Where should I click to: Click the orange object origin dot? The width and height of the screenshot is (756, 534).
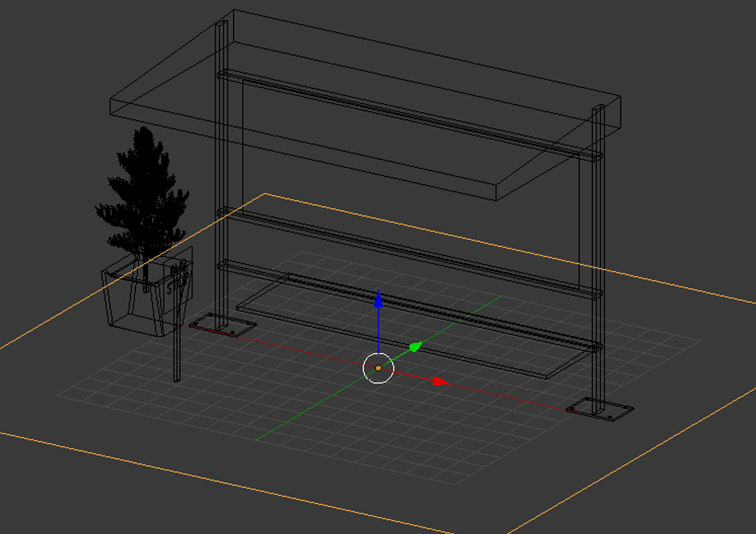pyautogui.click(x=378, y=368)
